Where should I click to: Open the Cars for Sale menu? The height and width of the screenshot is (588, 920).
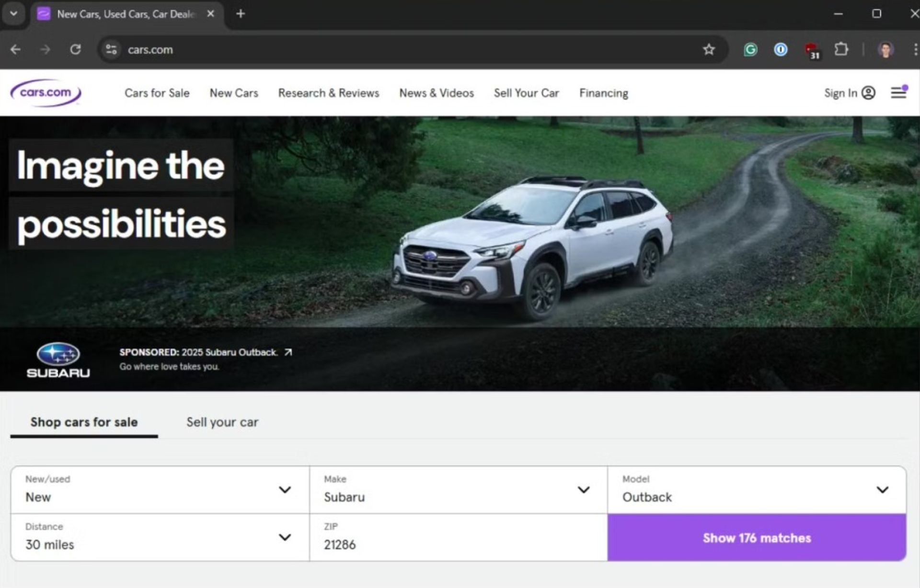[x=157, y=93]
